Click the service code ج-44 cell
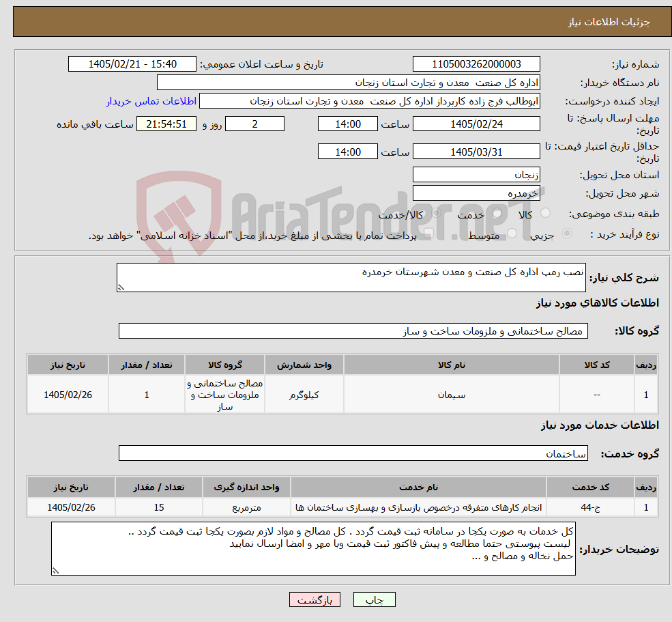The width and height of the screenshot is (672, 622). [590, 507]
